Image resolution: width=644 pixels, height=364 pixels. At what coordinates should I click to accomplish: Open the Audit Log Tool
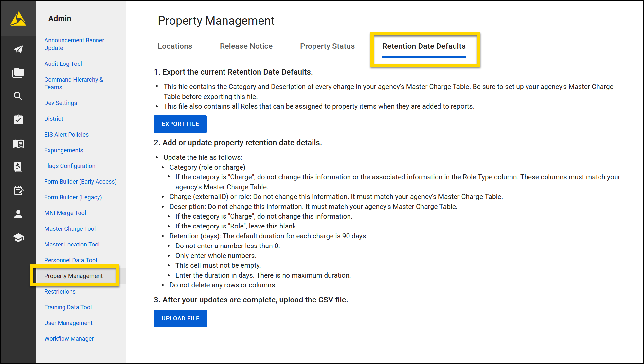coord(63,64)
